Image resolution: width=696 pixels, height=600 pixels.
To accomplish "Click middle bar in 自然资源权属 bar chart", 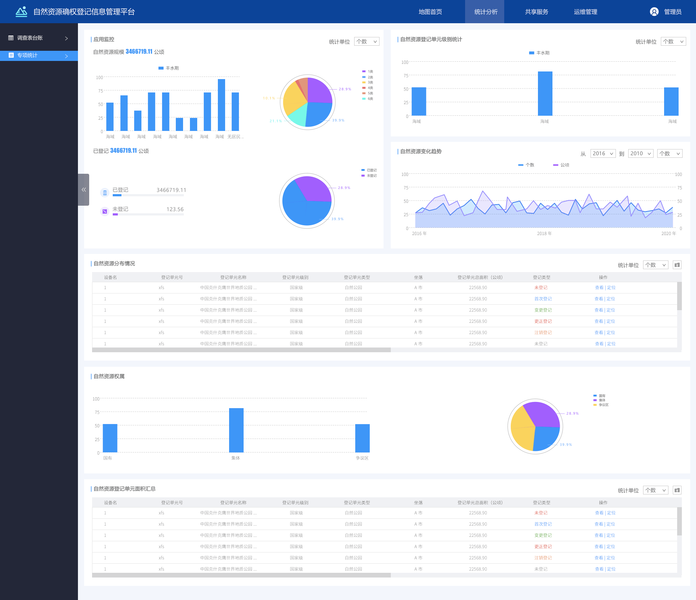I will (x=236, y=430).
